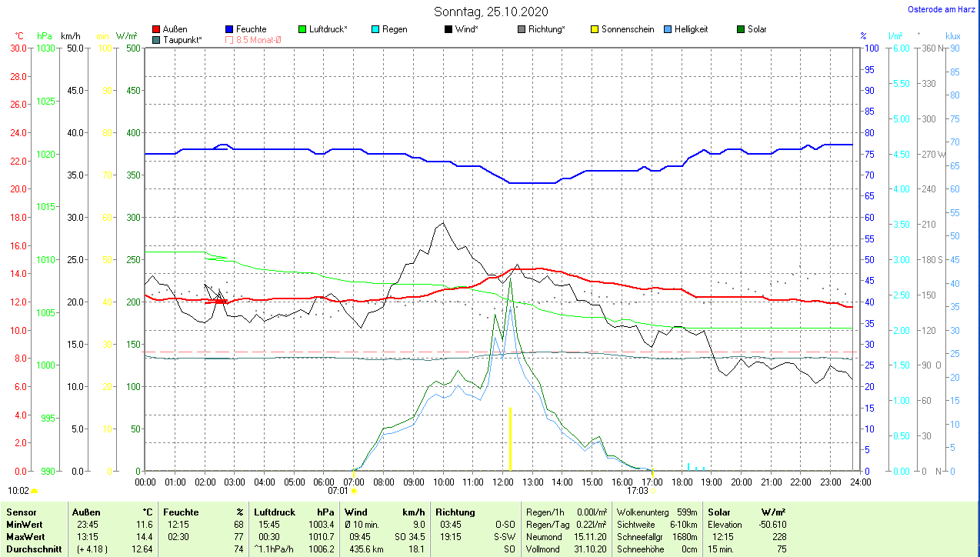
Task: Select the black Wind legend marker
Action: pyautogui.click(x=448, y=29)
